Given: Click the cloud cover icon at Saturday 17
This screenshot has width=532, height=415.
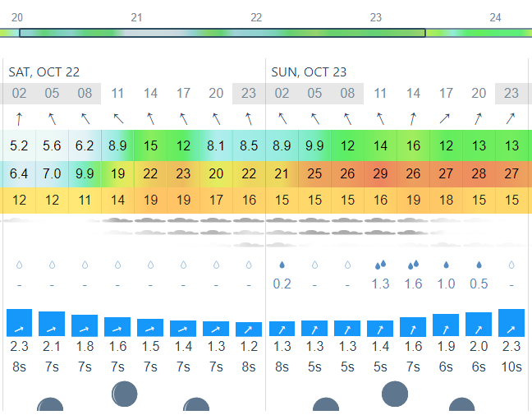Looking at the screenshot, I should coord(183,226).
